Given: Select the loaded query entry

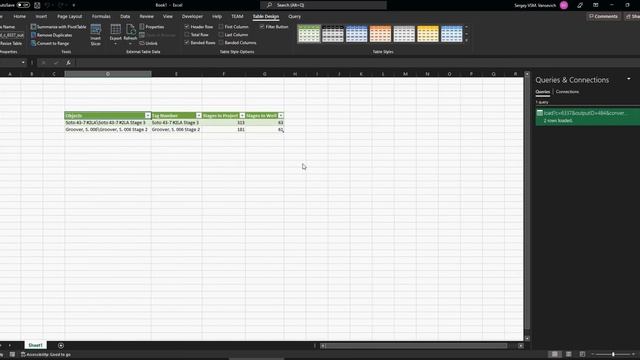Looking at the screenshot, I should tap(588, 116).
